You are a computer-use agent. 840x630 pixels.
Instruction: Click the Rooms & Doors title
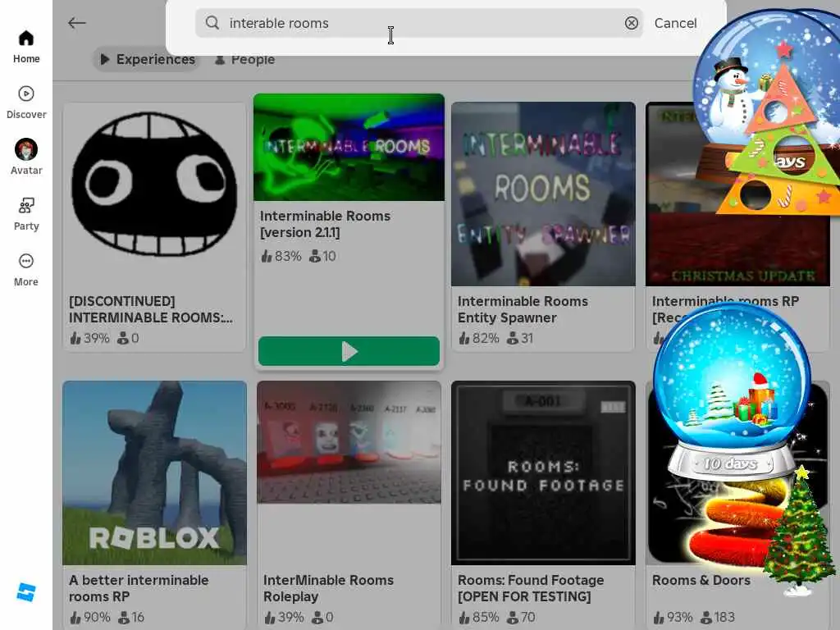(701, 580)
